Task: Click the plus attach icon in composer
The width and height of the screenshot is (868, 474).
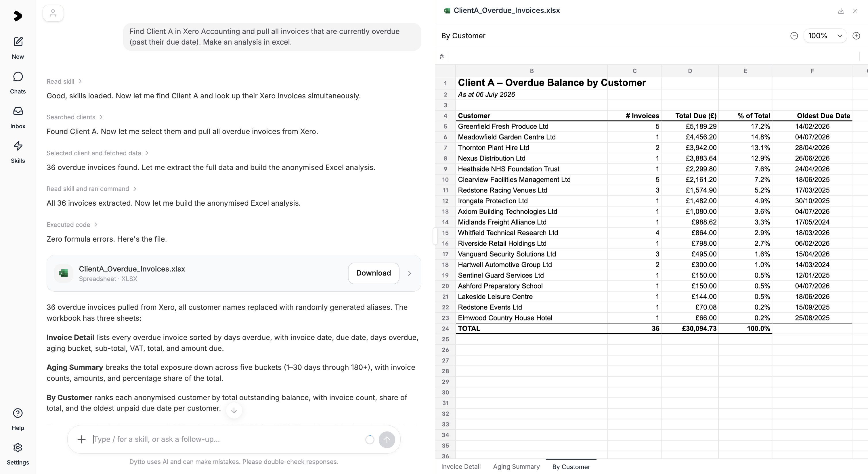Action: point(81,439)
